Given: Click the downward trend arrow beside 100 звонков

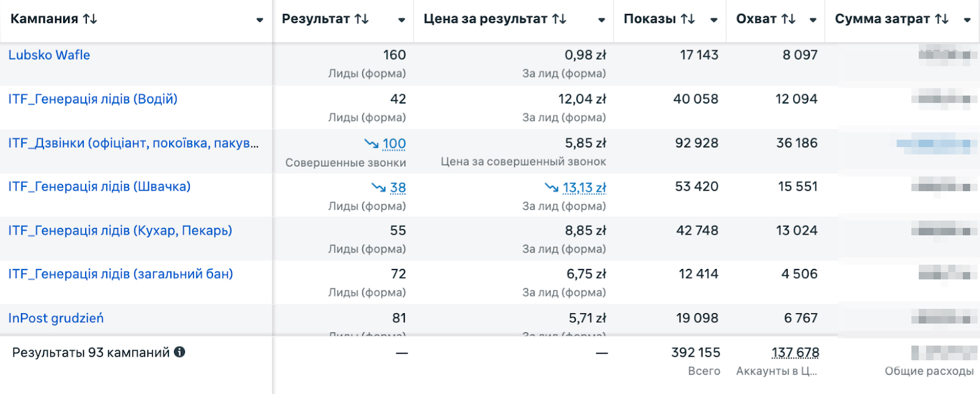Looking at the screenshot, I should click(x=370, y=143).
